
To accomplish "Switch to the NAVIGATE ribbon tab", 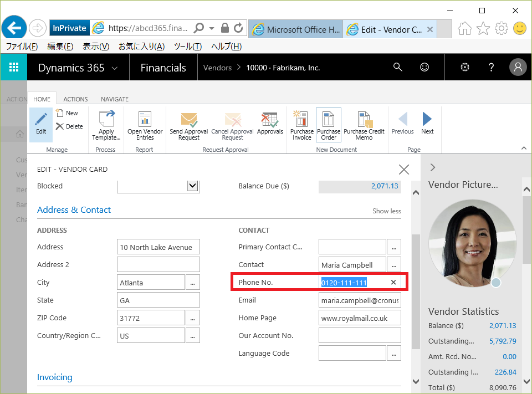I will pyautogui.click(x=115, y=99).
